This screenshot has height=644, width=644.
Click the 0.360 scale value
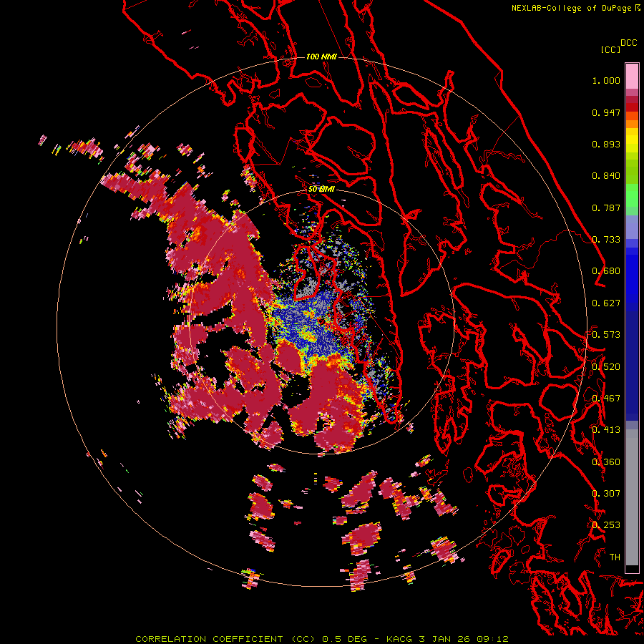click(606, 462)
